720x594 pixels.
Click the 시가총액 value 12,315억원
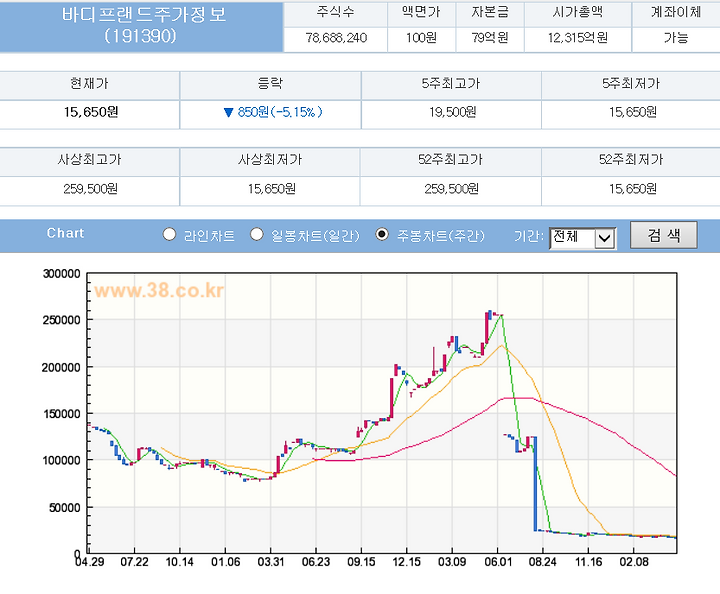click(x=578, y=38)
